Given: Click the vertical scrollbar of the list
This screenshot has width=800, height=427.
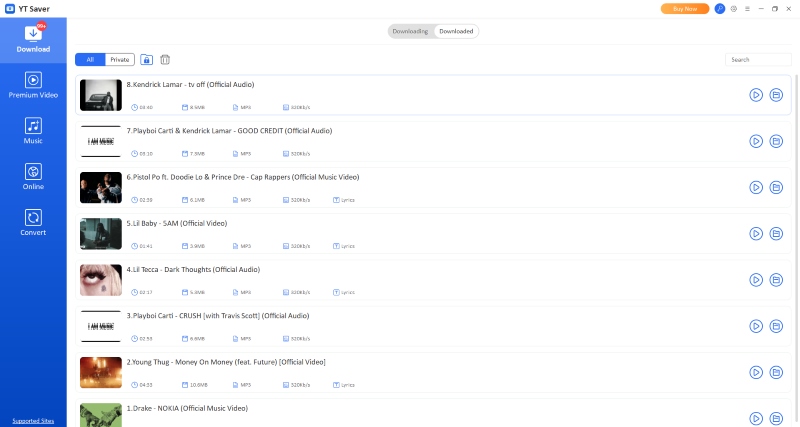Looking at the screenshot, I should coord(796,250).
